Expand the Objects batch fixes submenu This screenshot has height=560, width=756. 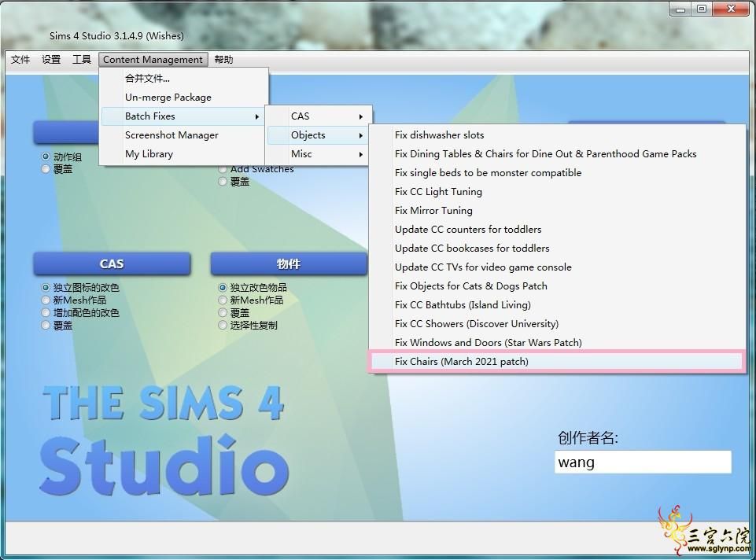point(319,135)
